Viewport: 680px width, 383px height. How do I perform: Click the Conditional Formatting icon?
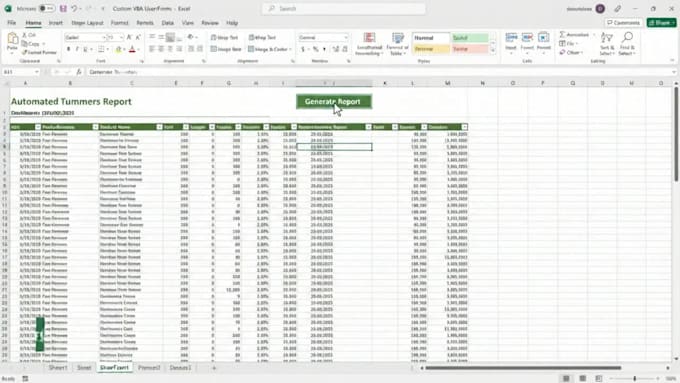pyautogui.click(x=369, y=39)
